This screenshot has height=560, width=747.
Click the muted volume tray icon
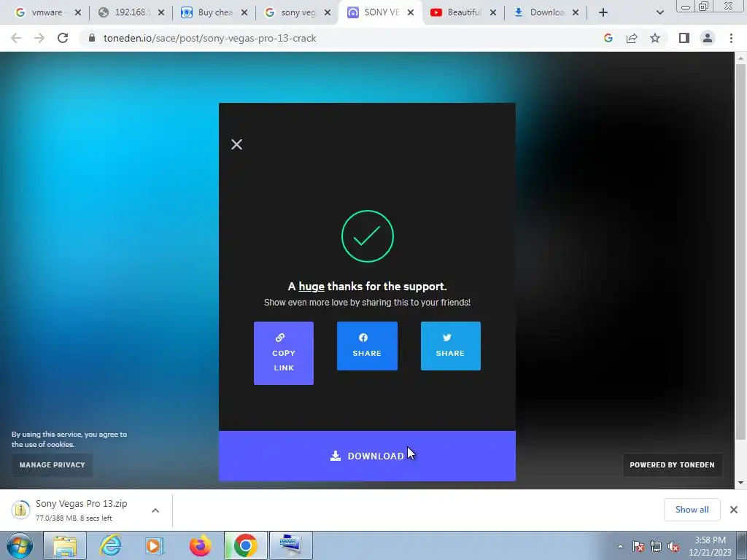click(673, 546)
